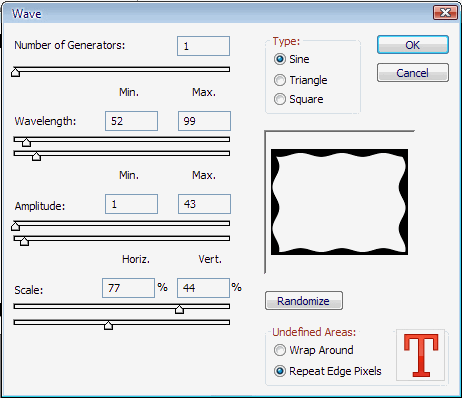Confirm the wave filter with OK

click(x=413, y=45)
